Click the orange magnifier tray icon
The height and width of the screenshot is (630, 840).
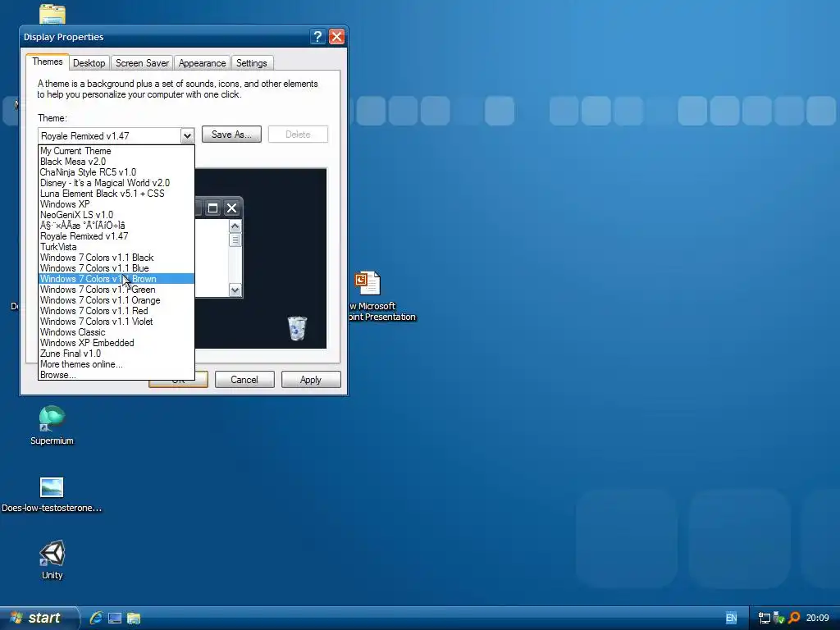click(x=794, y=618)
